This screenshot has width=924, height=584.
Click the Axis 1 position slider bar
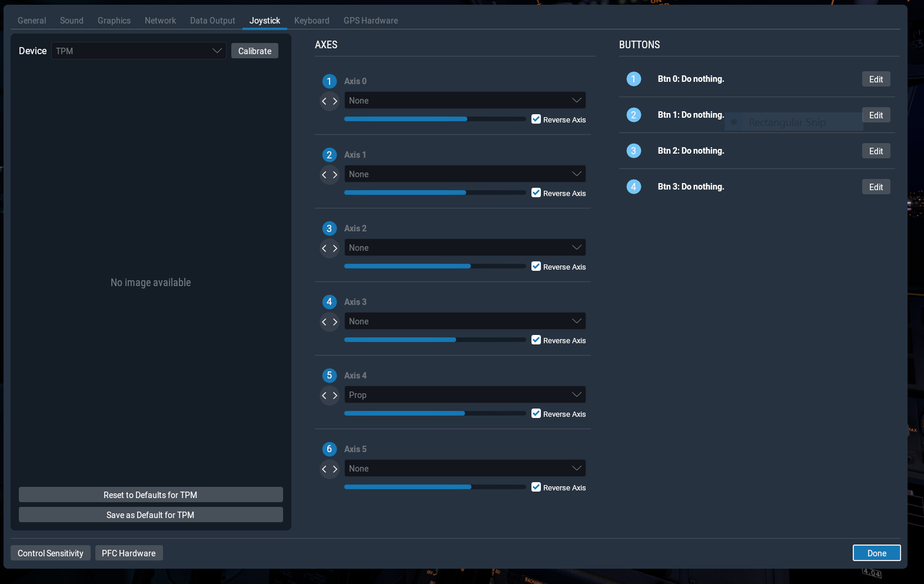[x=434, y=193]
